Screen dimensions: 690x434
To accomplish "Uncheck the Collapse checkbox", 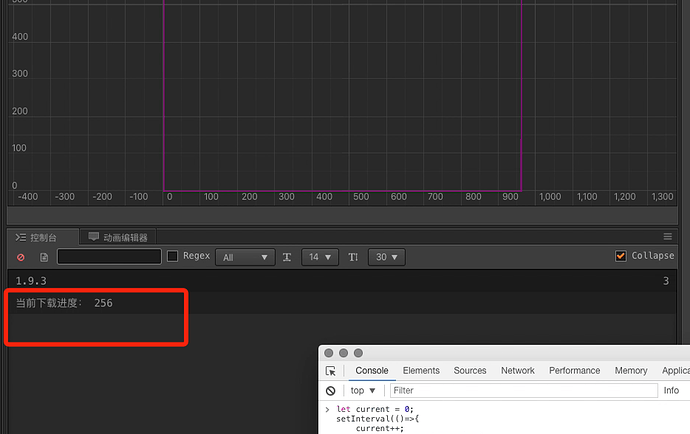I will (x=620, y=256).
